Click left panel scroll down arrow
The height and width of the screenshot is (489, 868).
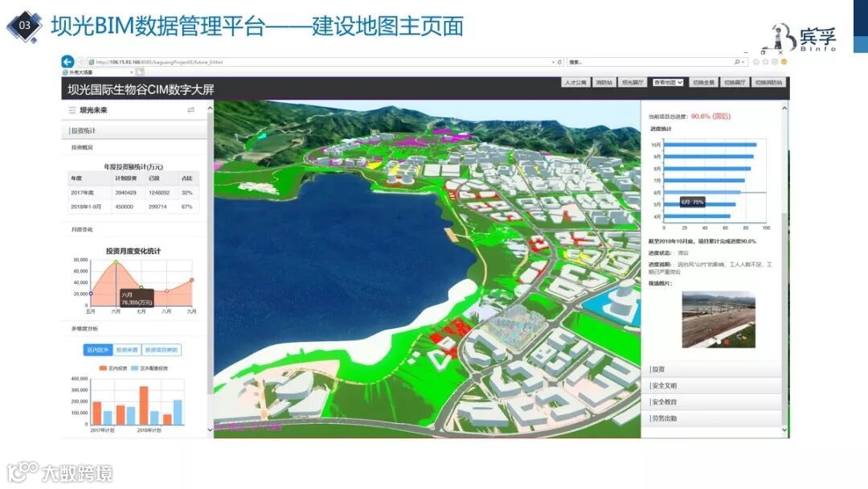coord(211,429)
